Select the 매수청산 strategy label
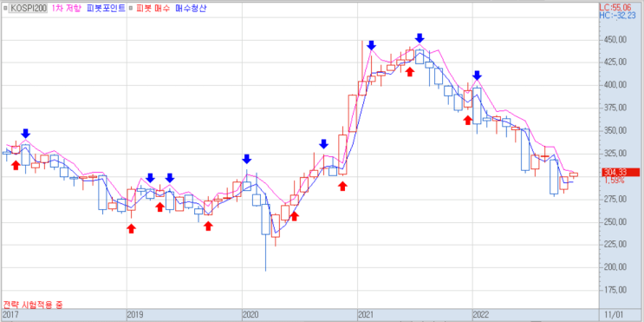The width and height of the screenshot is (644, 322). click(x=191, y=8)
